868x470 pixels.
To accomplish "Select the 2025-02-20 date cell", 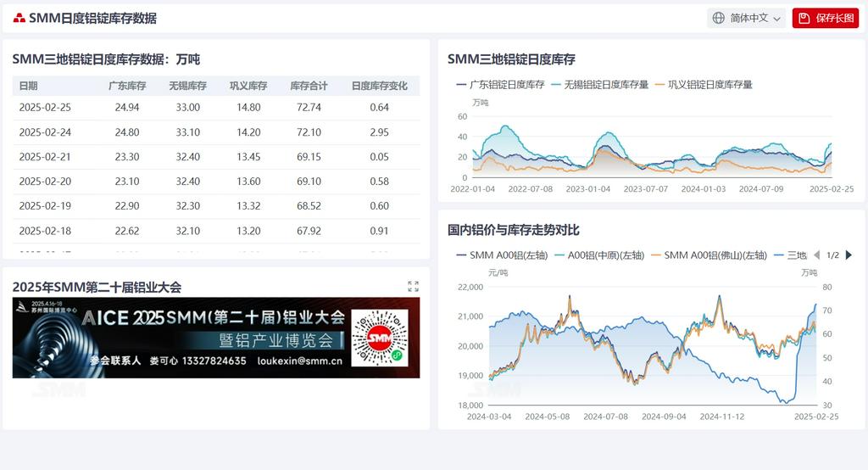I will [46, 182].
